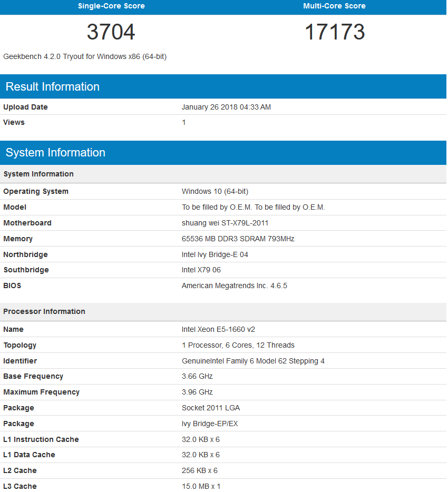Click the shuang wei ST-X79L-2011 value
This screenshot has width=448, height=492.
[225, 223]
